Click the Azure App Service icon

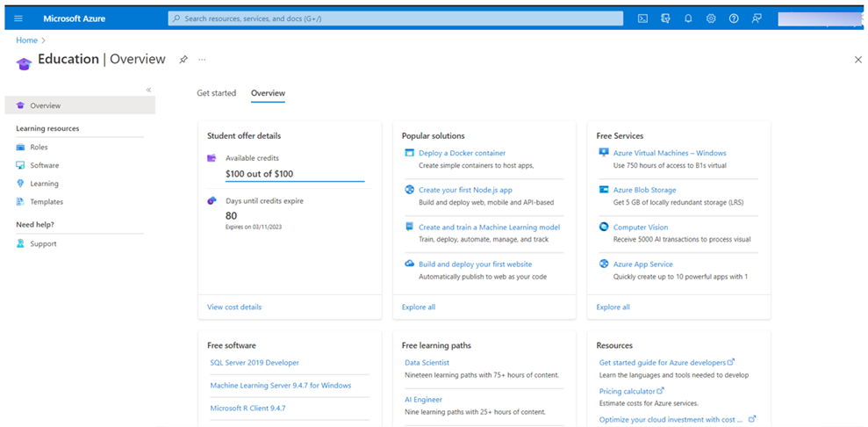point(604,264)
